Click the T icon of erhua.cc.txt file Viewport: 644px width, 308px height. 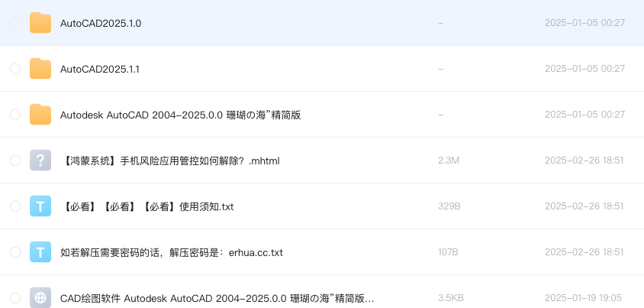40,252
